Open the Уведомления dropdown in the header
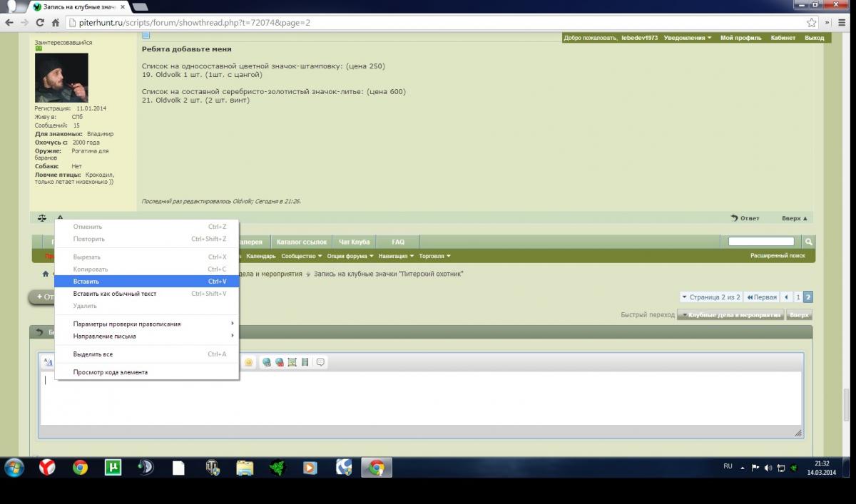 tap(688, 38)
